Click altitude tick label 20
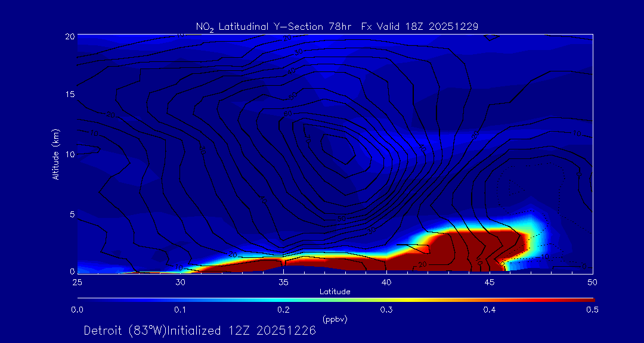 tap(70, 36)
